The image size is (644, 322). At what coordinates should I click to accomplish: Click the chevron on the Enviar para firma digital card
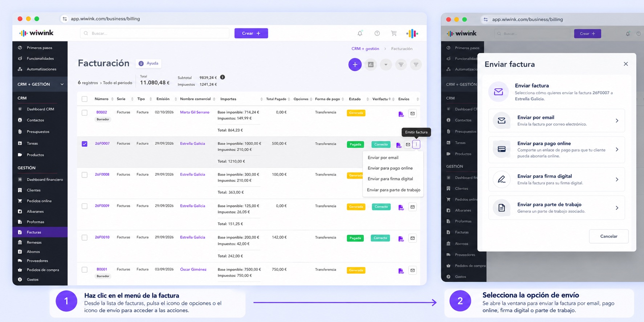coord(617,179)
